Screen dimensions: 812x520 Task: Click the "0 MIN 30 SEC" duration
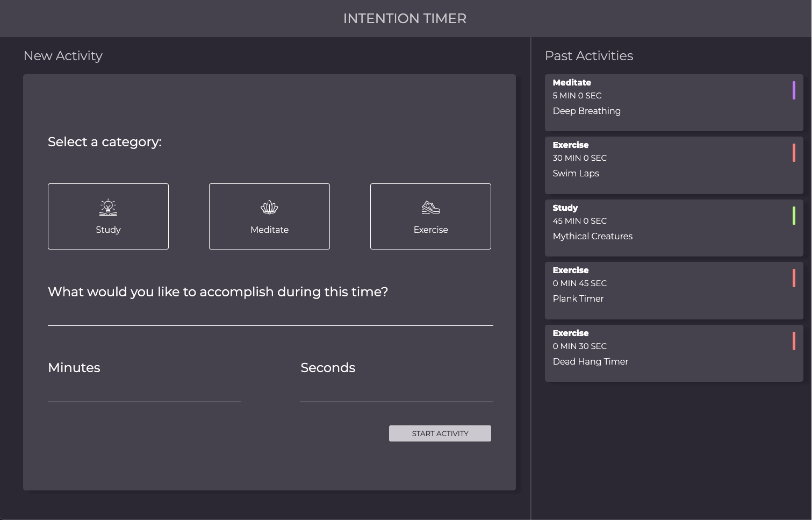pyautogui.click(x=580, y=346)
